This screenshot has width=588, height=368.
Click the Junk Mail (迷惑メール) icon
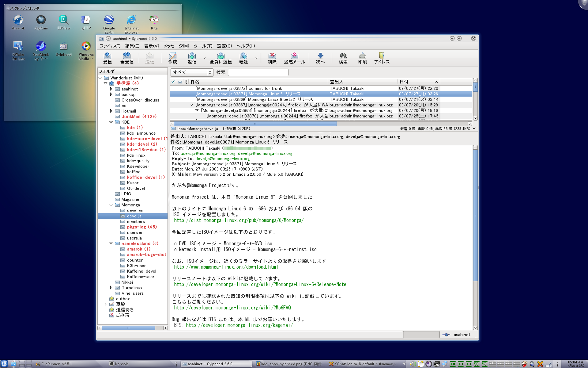(295, 58)
